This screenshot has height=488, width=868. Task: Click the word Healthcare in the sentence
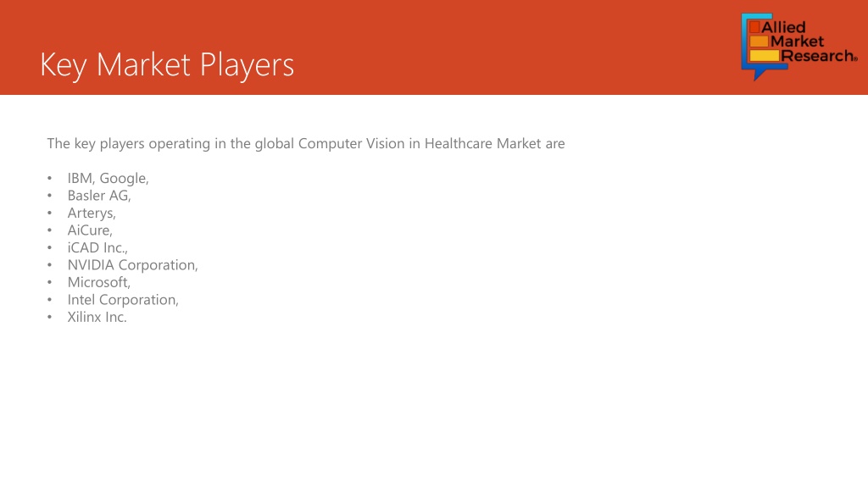[x=459, y=143]
